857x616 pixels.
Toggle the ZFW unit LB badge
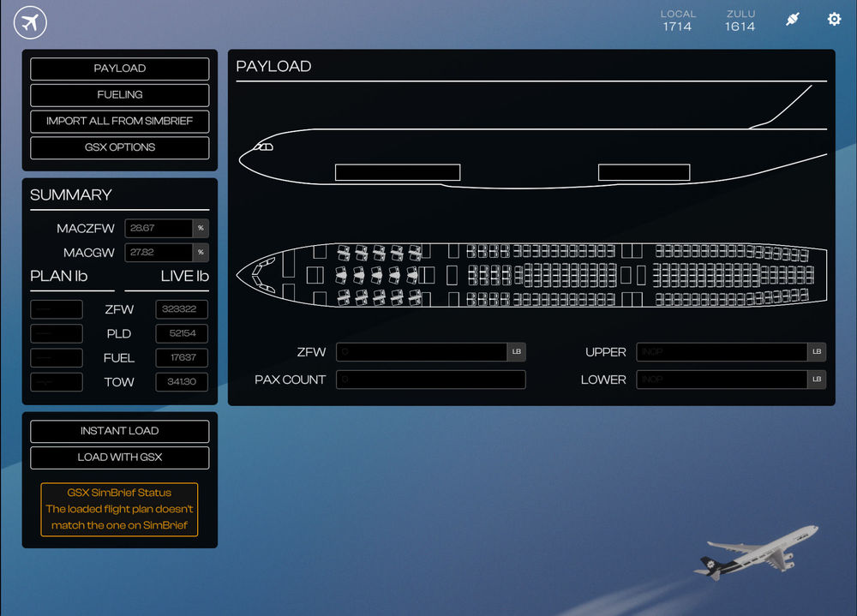coord(517,352)
